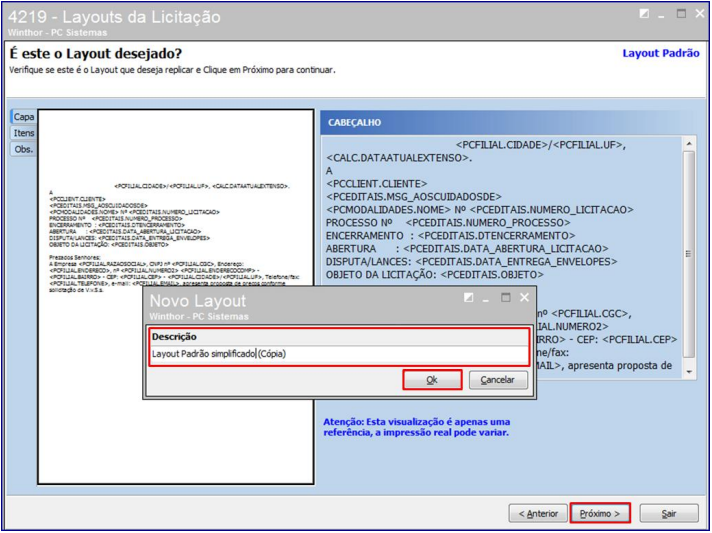
Task: Click the Layout Padrão link
Action: pyautogui.click(x=661, y=53)
